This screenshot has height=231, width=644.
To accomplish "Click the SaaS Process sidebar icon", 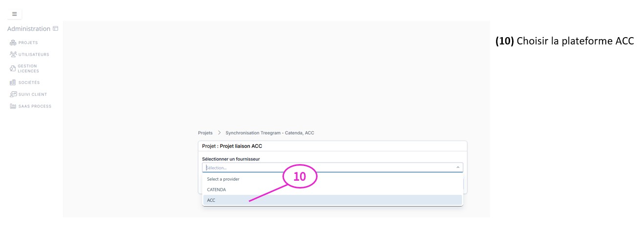I will [13, 106].
